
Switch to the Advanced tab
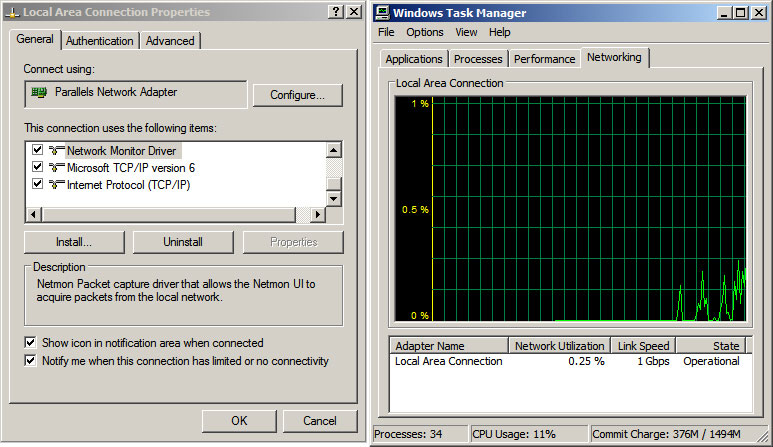pos(170,41)
